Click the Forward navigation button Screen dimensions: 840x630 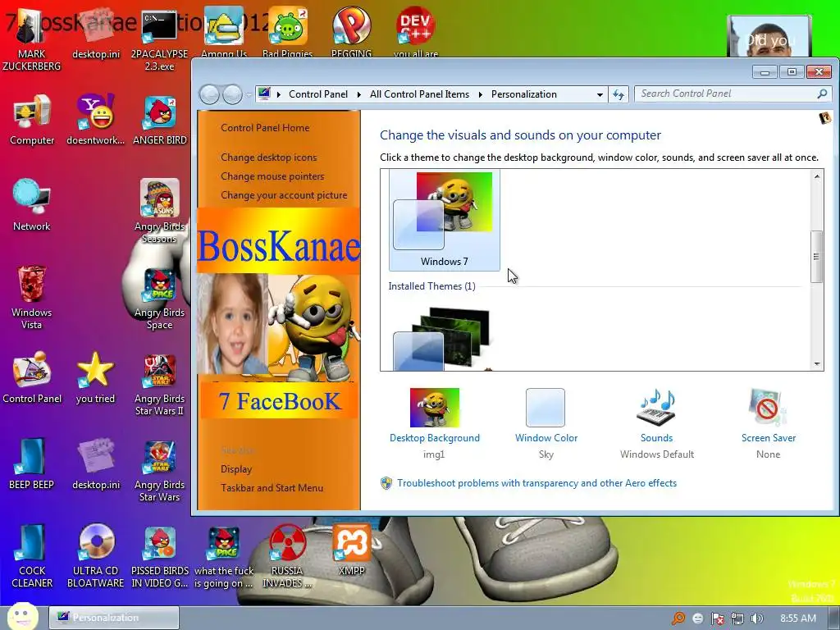coord(232,95)
